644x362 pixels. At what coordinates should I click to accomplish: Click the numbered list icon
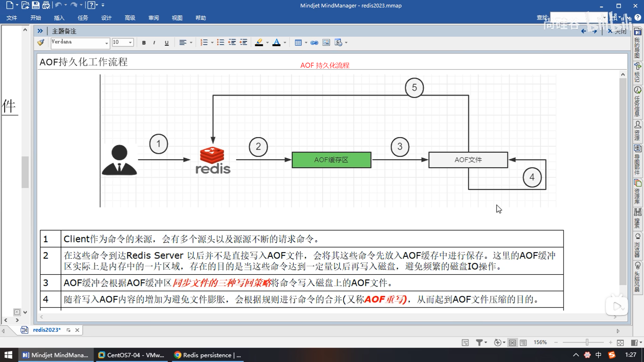click(x=204, y=43)
